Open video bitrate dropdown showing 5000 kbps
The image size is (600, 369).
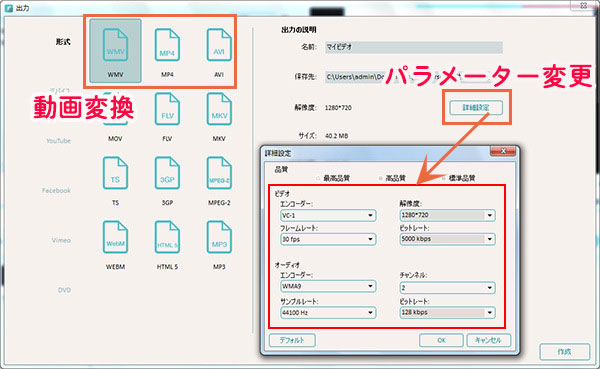pyautogui.click(x=447, y=239)
